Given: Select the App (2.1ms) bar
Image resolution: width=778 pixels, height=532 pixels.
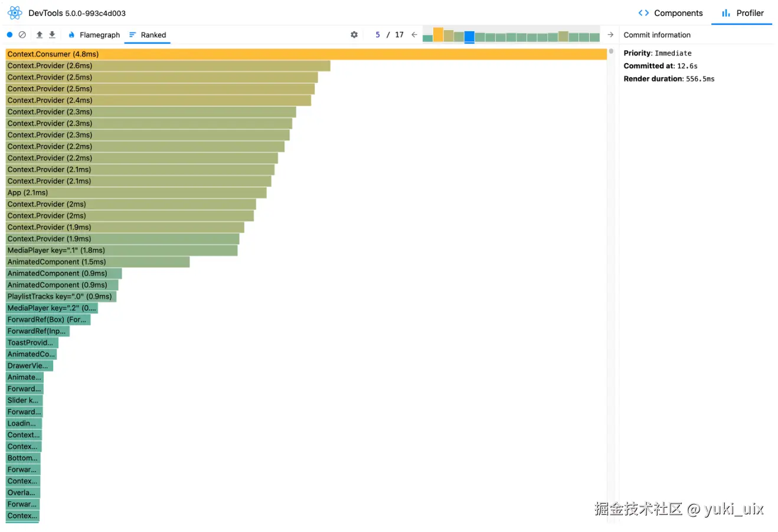Looking at the screenshot, I should (x=118, y=192).
